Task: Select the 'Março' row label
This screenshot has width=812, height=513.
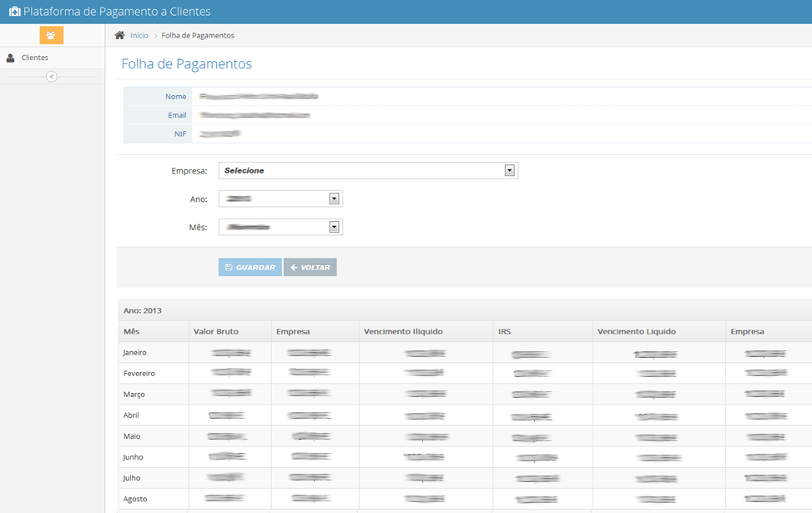Action: pos(134,395)
